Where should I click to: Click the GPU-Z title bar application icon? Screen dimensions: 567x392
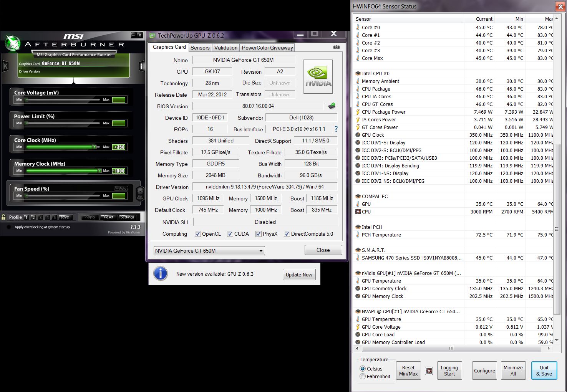pyautogui.click(x=153, y=35)
